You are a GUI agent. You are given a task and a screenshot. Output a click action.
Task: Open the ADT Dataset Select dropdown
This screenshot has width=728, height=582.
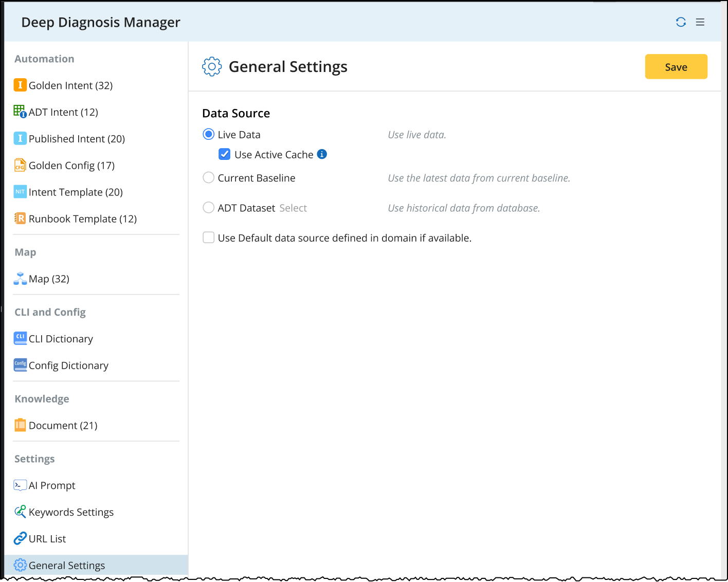[x=293, y=208]
